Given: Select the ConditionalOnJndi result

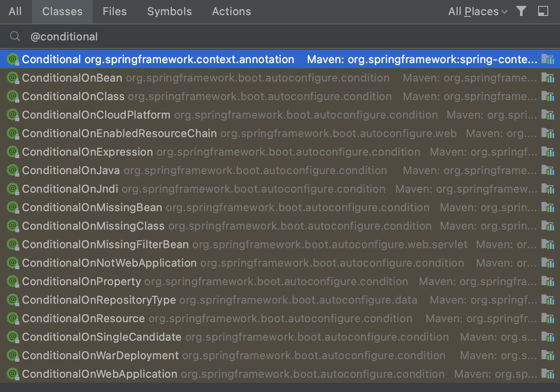Looking at the screenshot, I should pos(280,189).
